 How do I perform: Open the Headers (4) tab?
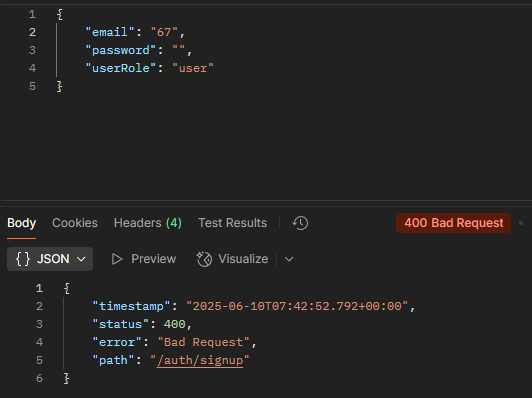(x=148, y=223)
